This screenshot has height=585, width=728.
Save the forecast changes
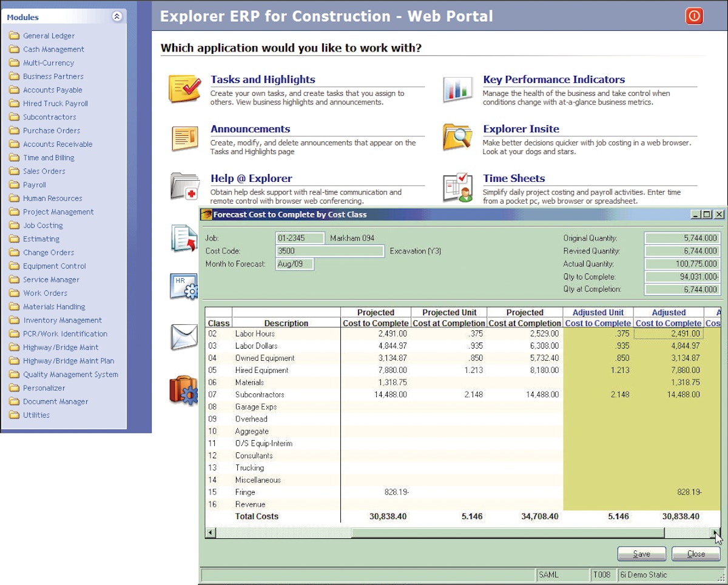[x=641, y=553]
